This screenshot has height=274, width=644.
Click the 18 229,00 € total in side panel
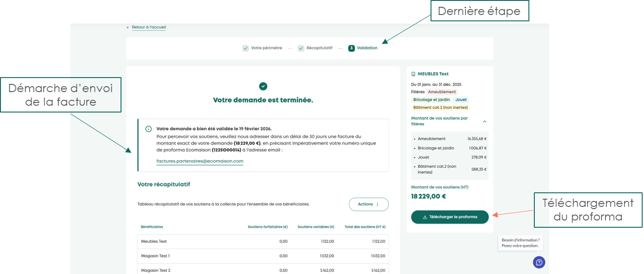click(x=428, y=196)
